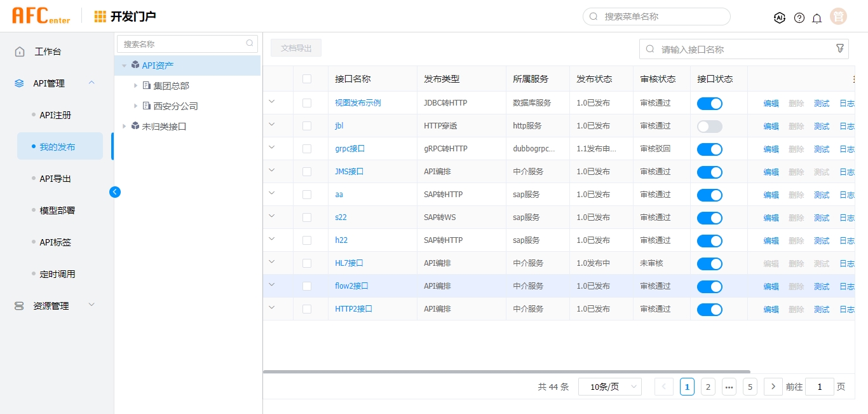This screenshot has height=414, width=868.
Task: Collapse the sidebar with blue arrow handle
Action: tap(115, 191)
